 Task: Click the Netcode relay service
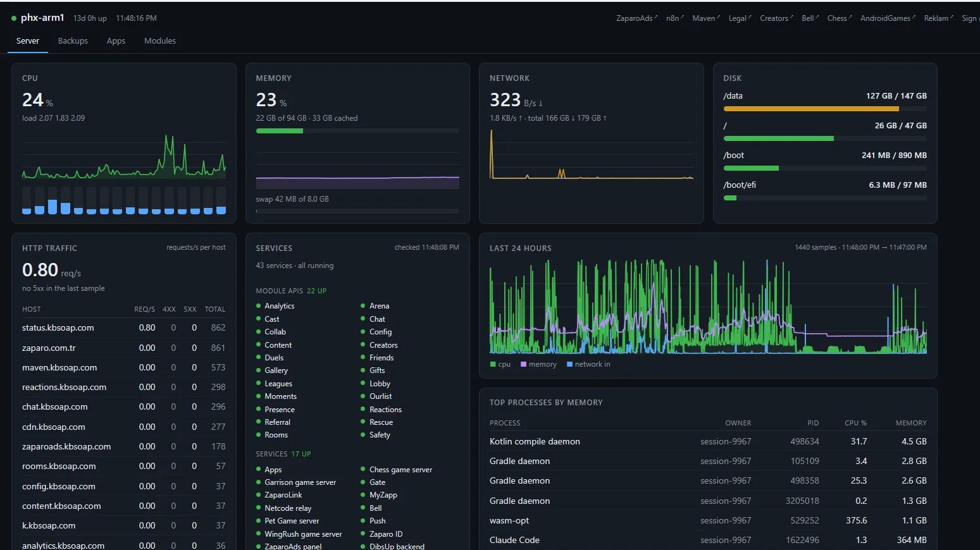[x=288, y=508]
